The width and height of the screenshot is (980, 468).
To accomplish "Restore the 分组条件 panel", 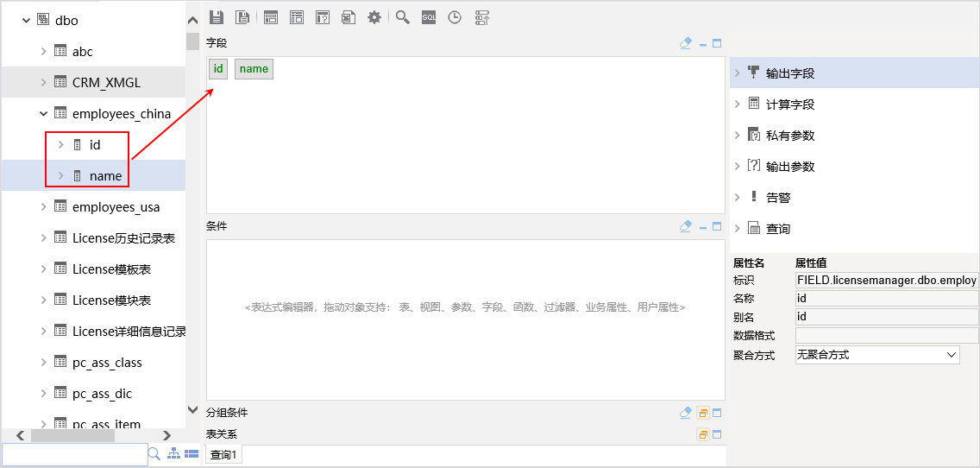I will tap(702, 413).
